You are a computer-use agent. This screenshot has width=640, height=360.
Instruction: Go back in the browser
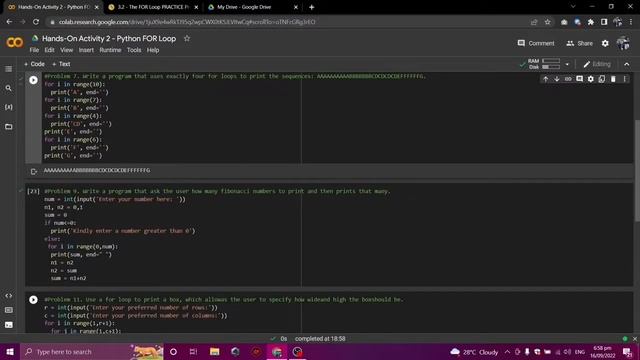[x=9, y=22]
